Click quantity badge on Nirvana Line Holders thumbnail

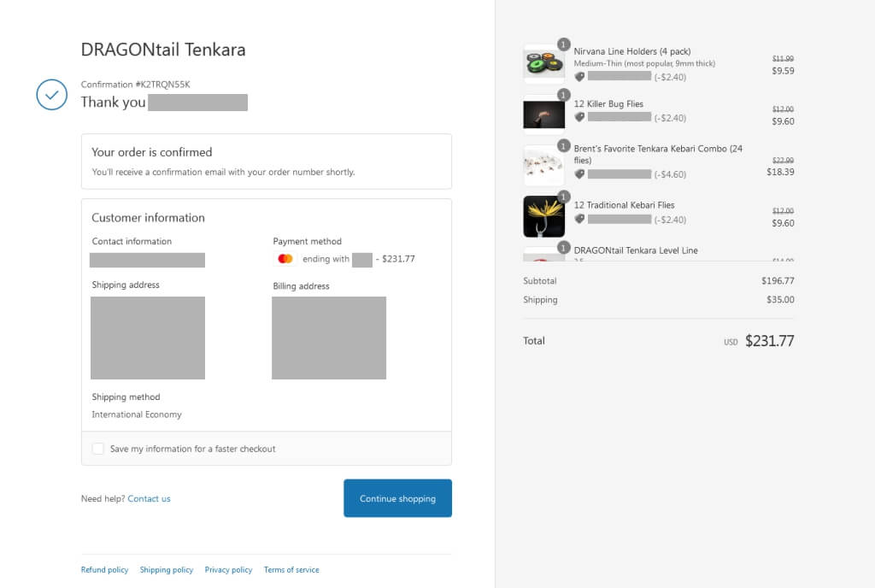(564, 44)
